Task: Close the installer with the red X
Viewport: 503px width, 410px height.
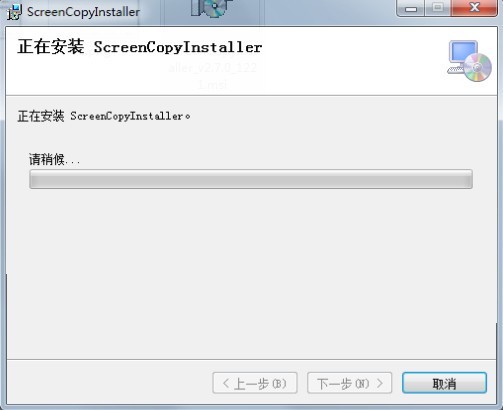Action: (474, 8)
